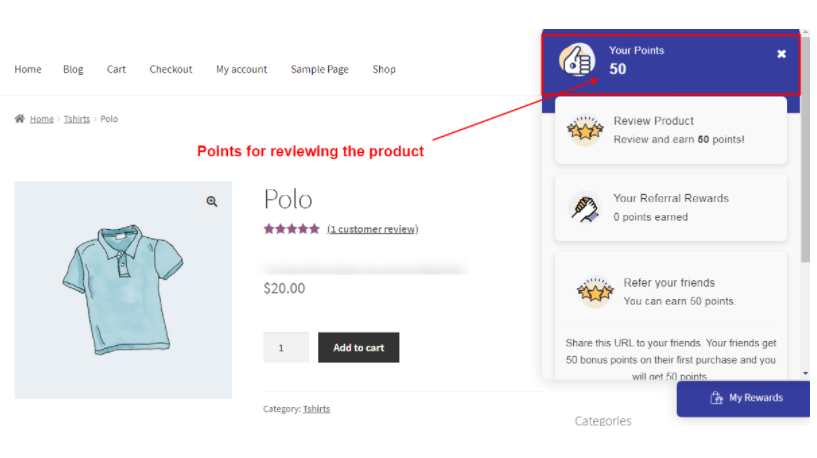817x458 pixels.
Task: Click the product quantity input field
Action: coord(285,347)
